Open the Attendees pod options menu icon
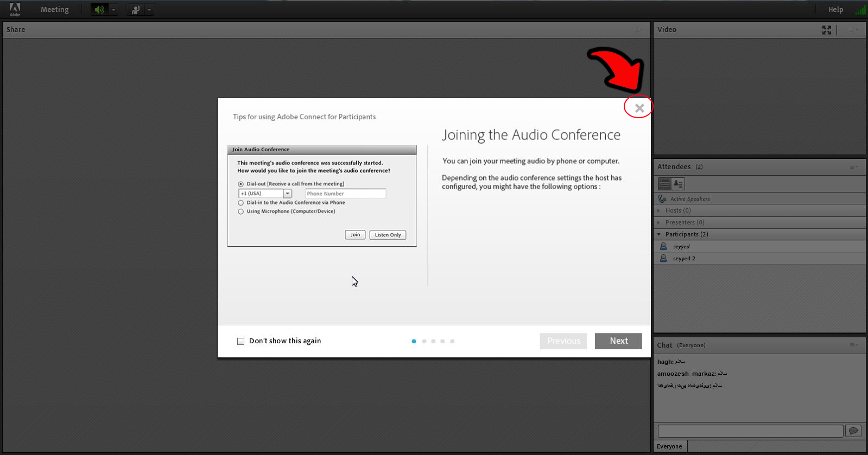The image size is (868, 455). point(854,167)
